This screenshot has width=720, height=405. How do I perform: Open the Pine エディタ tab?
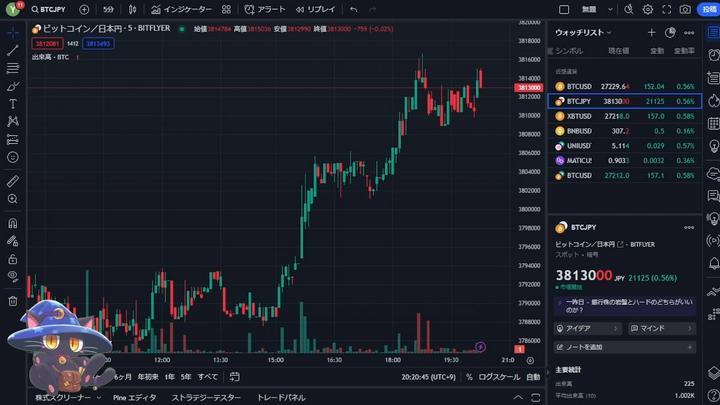[134, 397]
